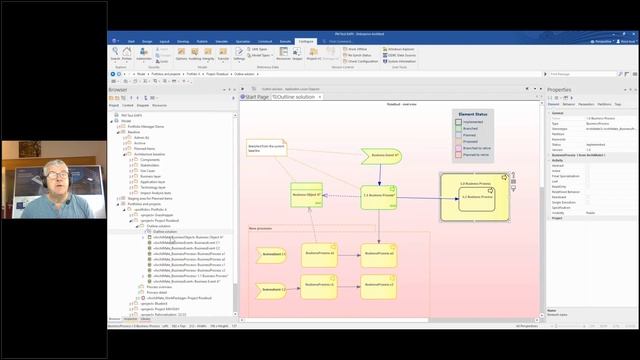Click Re-Synch Status in the ribbon
The image size is (640, 360).
click(357, 55)
